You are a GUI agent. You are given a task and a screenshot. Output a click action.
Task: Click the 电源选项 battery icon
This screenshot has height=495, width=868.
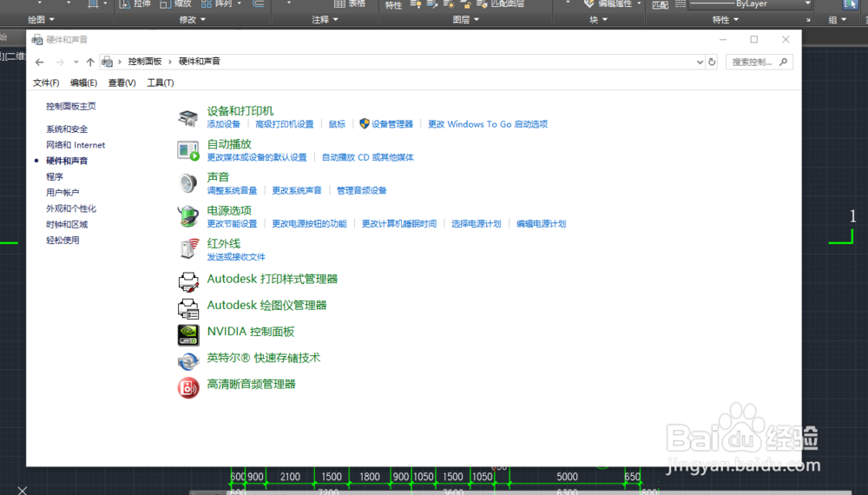pyautogui.click(x=188, y=216)
